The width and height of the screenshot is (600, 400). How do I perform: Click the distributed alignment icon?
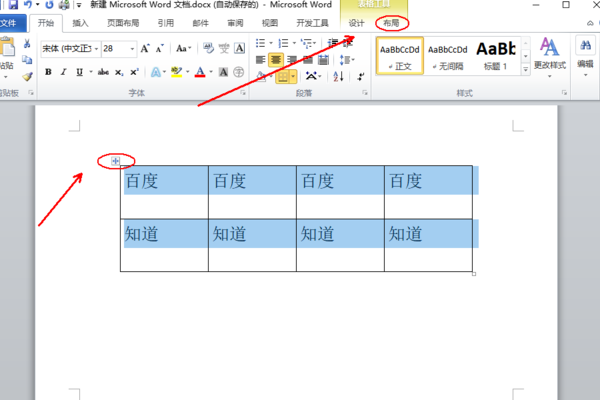pyautogui.click(x=323, y=60)
